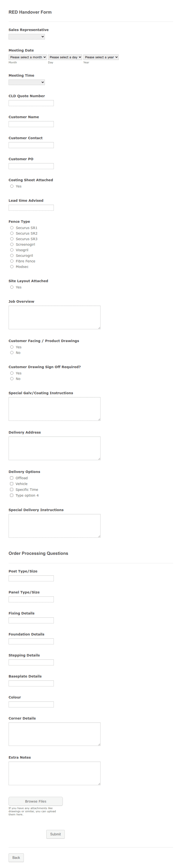The height and width of the screenshot is (868, 182).
Task: Open the Meeting Date year dropdown
Action: 101,57
